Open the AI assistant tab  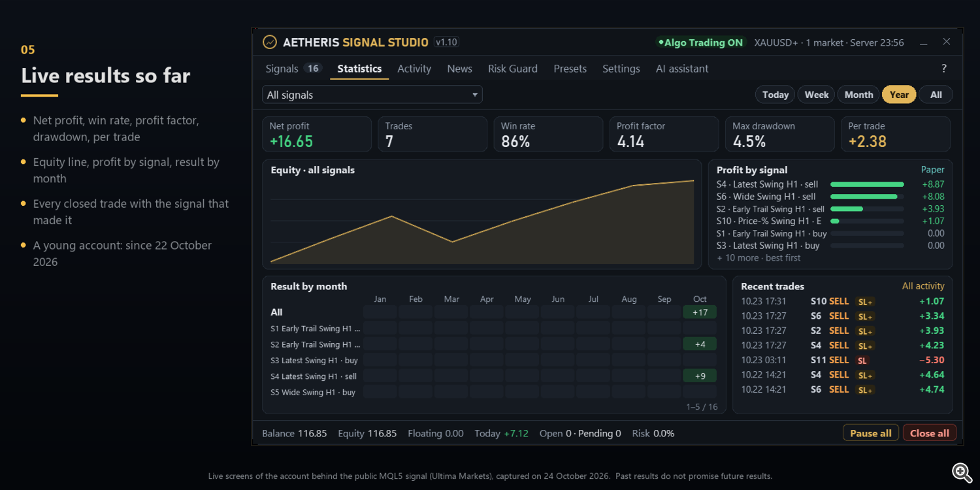click(x=682, y=69)
